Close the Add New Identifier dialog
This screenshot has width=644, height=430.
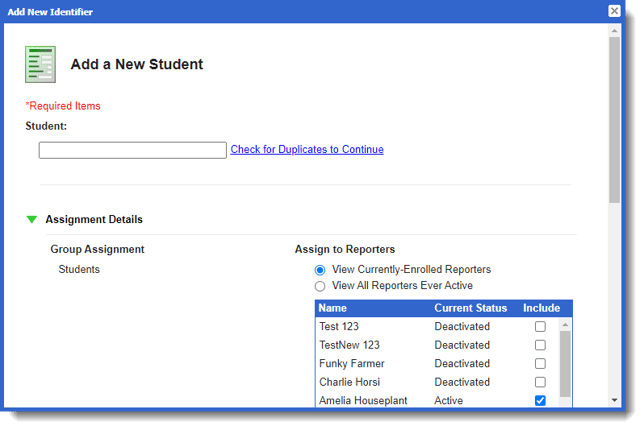pos(614,11)
